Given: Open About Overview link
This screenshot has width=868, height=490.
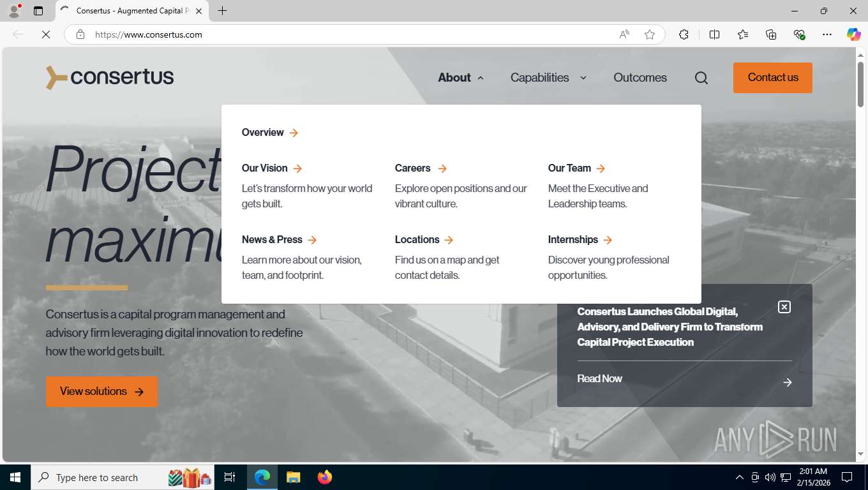Looking at the screenshot, I should [270, 133].
